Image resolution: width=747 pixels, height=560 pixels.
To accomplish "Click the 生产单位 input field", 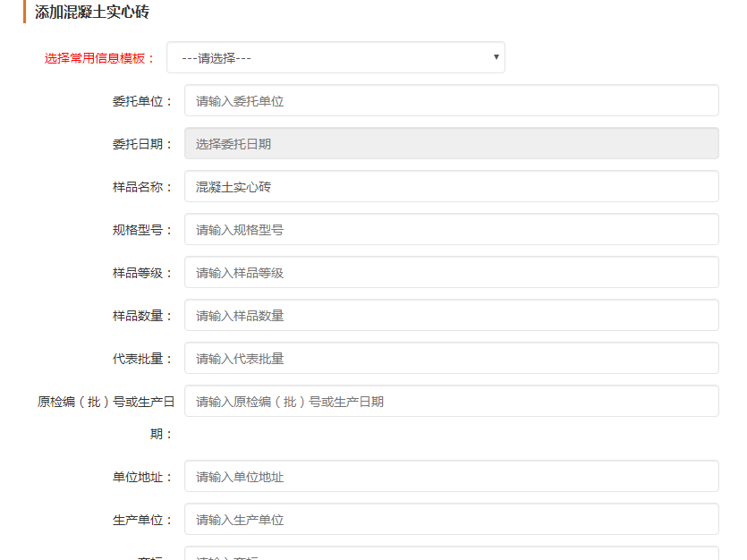I will tap(451, 519).
